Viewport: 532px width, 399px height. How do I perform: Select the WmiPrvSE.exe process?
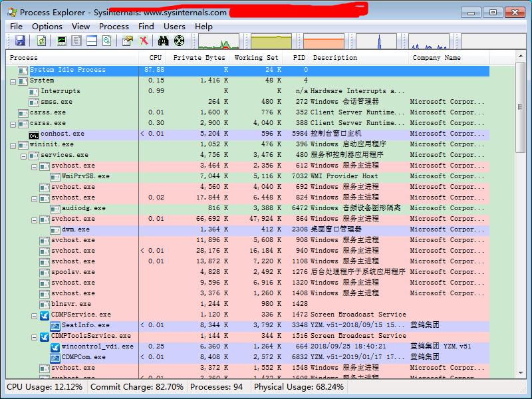tap(247, 176)
